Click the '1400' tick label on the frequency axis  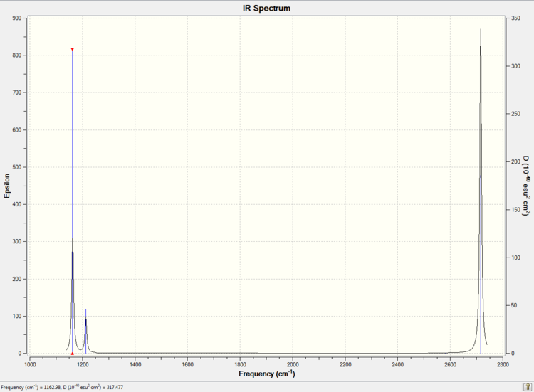[x=135, y=364]
